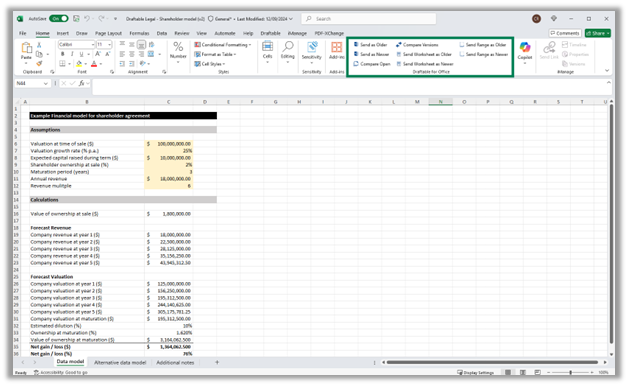This screenshot has width=628, height=386.
Task: Click the Borders icon
Action: [62, 64]
